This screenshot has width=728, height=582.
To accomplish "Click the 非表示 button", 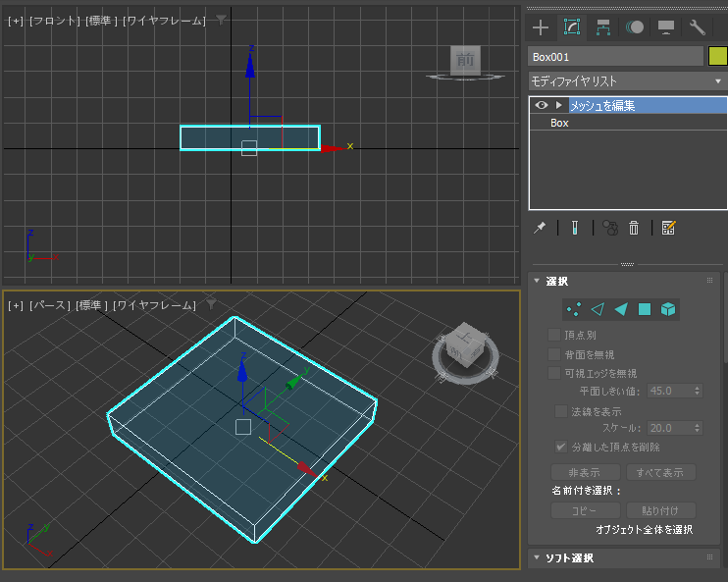I will click(x=585, y=472).
